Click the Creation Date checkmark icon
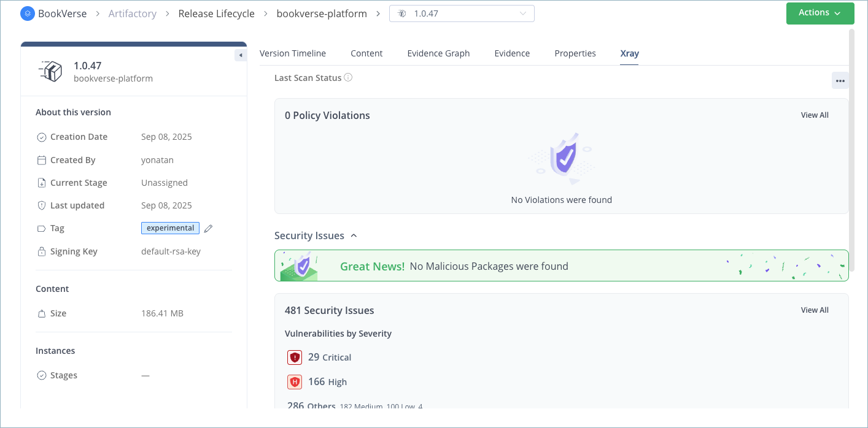The height and width of the screenshot is (428, 868). coord(42,137)
